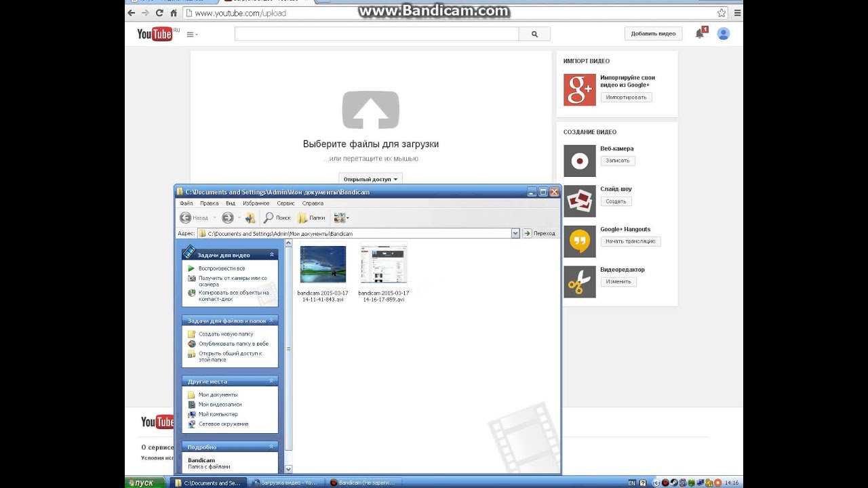Image resolution: width=868 pixels, height=488 pixels.
Task: Click the Google+ import icon
Action: click(x=580, y=89)
